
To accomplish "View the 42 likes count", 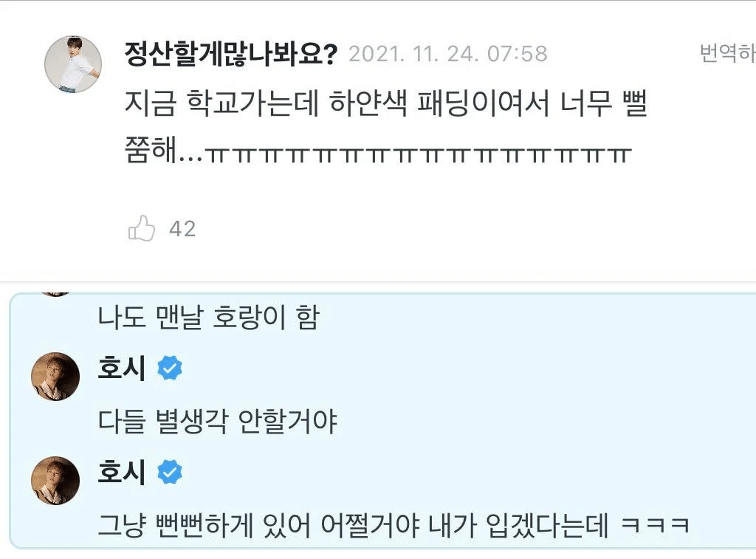I will point(182,229).
